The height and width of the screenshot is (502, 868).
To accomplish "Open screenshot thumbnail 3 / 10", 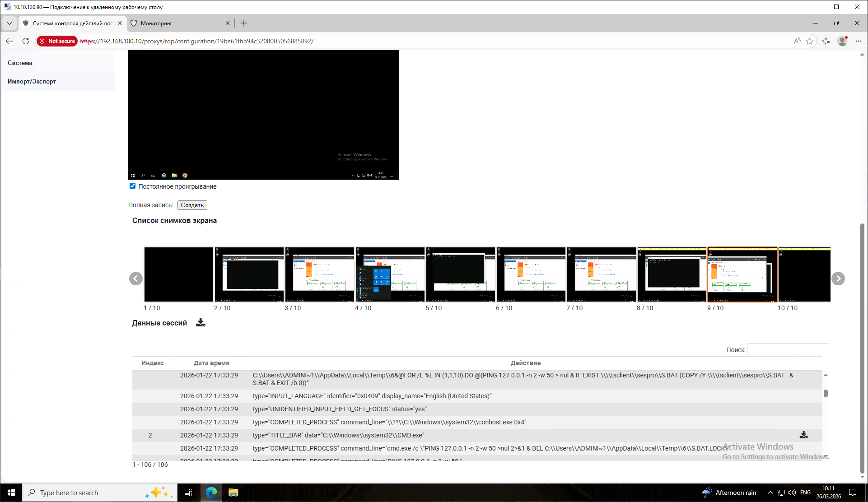I will point(319,274).
